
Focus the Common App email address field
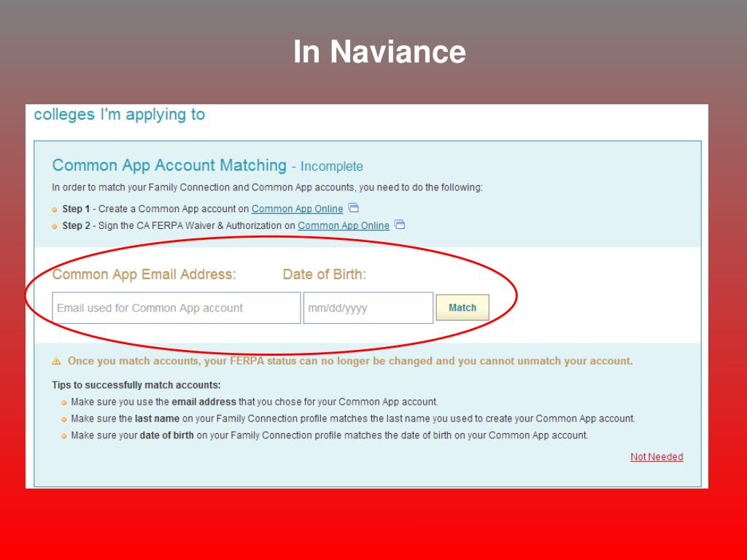(x=177, y=308)
